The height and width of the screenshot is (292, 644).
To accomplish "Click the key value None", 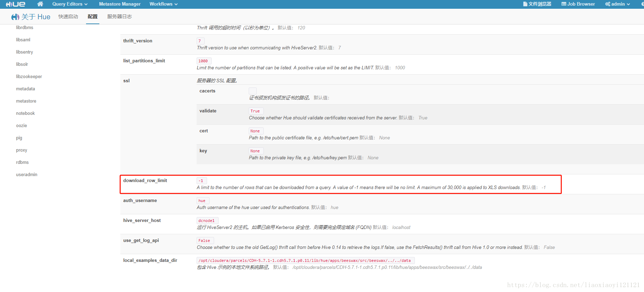I will coord(256,151).
